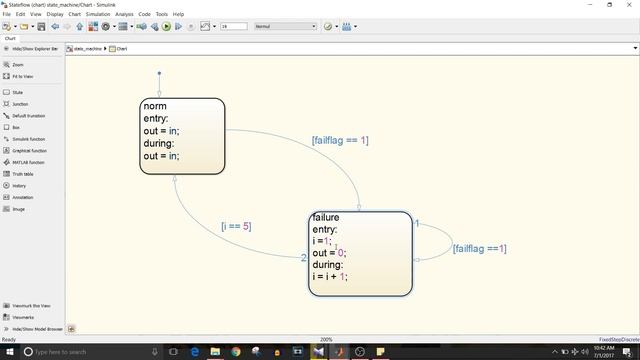The height and width of the screenshot is (360, 640).
Task: Select the Junction tool
Action: [x=16, y=104]
